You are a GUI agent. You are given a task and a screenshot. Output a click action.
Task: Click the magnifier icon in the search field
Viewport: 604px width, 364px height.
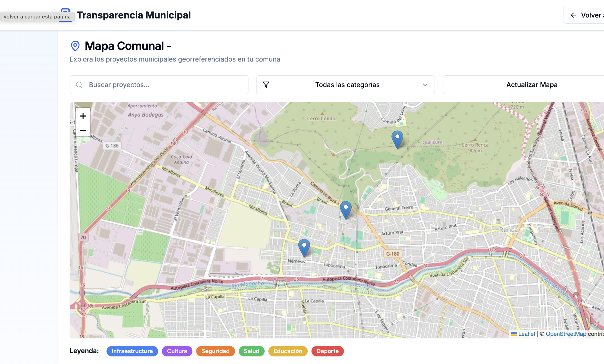coord(79,84)
